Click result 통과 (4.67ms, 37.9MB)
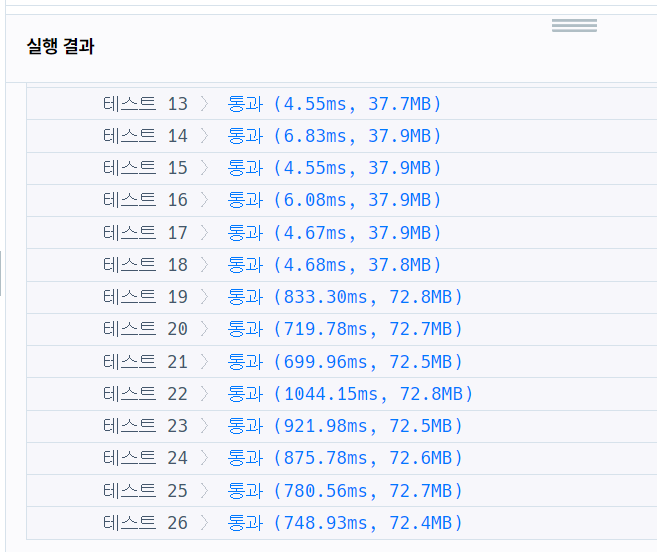This screenshot has height=552, width=657. click(x=334, y=233)
